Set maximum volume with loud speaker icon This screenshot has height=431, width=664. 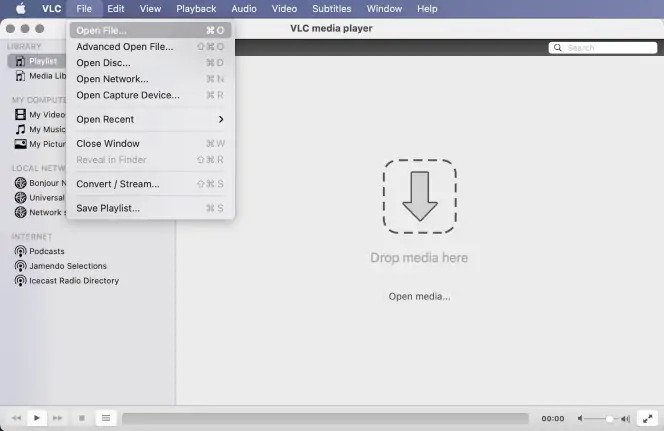coord(625,419)
